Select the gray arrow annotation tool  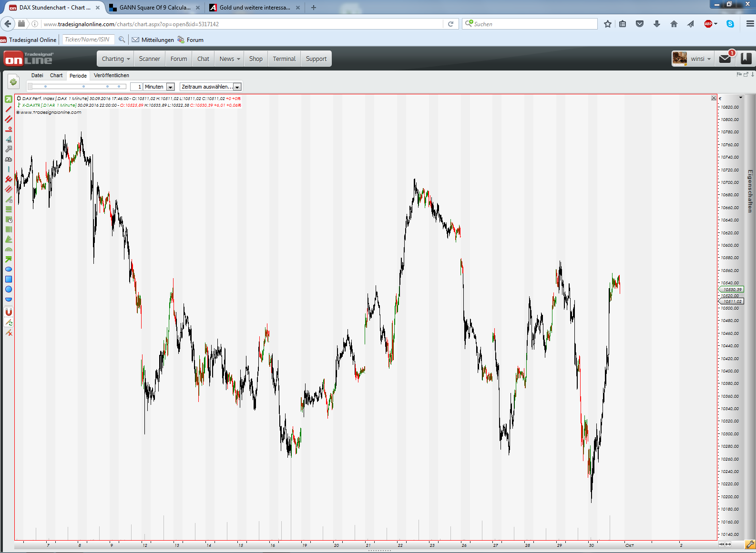(9, 149)
